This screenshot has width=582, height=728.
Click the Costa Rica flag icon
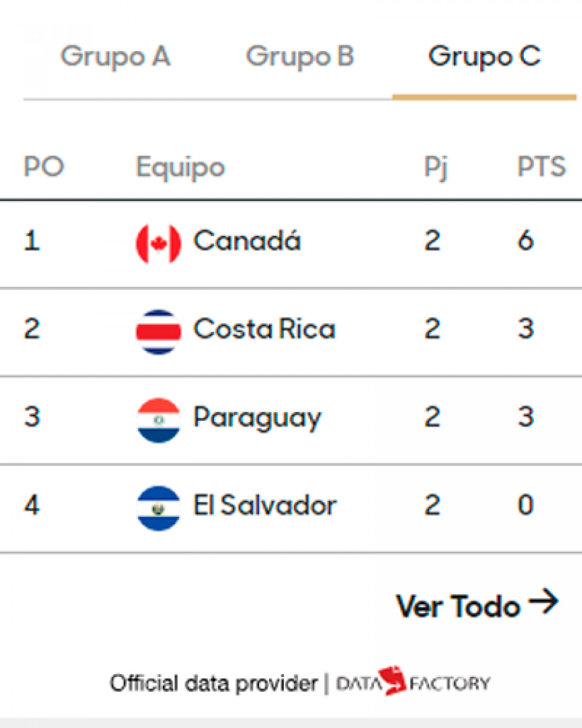tap(158, 331)
